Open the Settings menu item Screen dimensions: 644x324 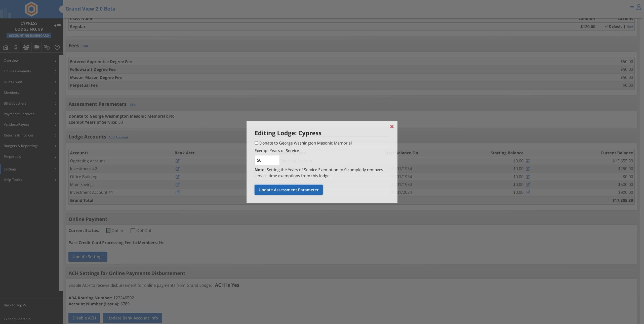[29, 169]
